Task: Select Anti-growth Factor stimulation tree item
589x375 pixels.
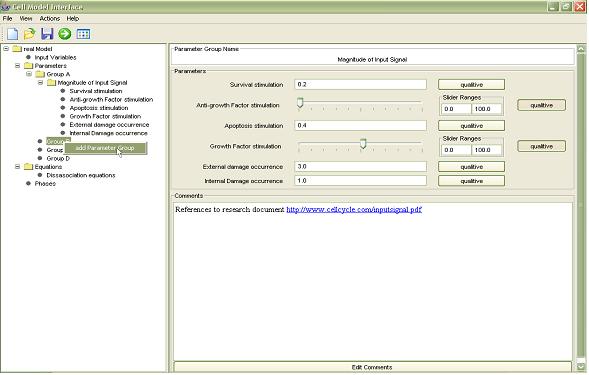Action: tap(111, 100)
